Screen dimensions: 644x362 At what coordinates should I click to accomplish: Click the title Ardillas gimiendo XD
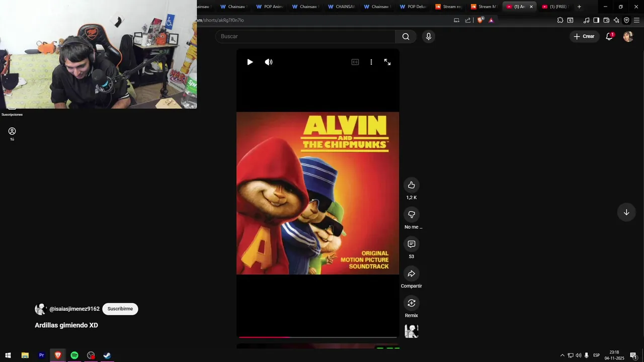tap(66, 325)
